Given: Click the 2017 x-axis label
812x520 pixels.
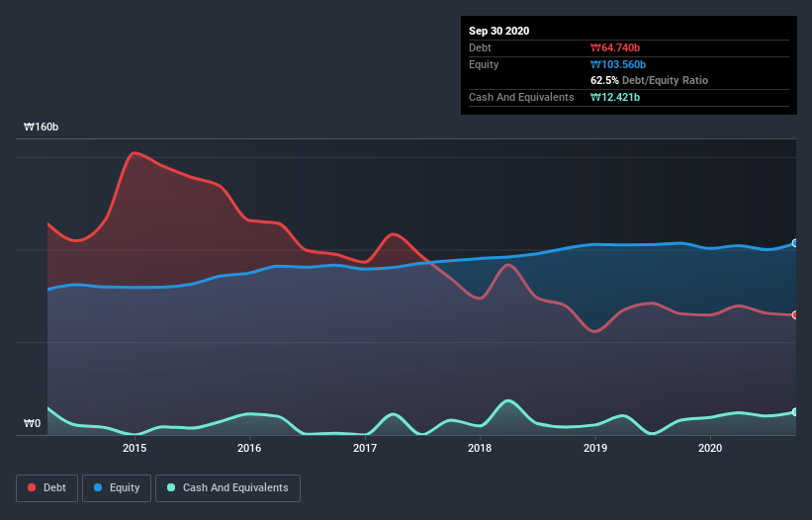Looking at the screenshot, I should tap(365, 448).
